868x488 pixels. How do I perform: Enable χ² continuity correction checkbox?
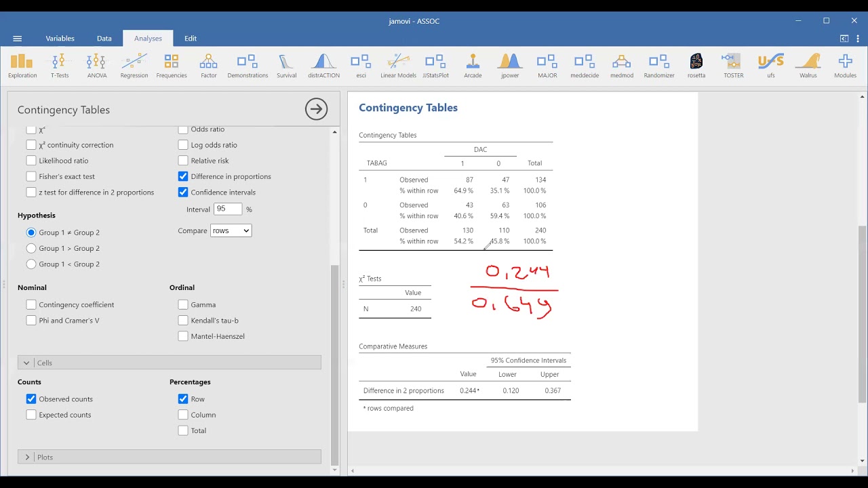pos(31,145)
